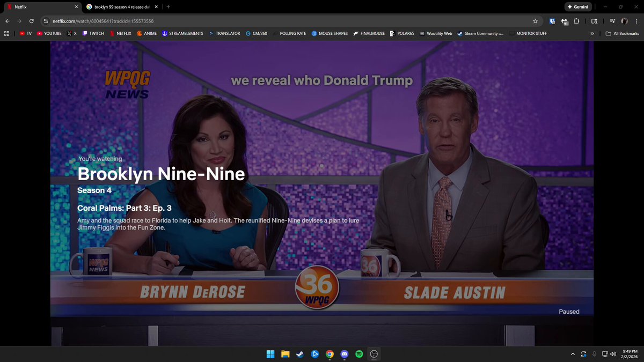
Task: Click the Season 4 label
Action: point(94,190)
